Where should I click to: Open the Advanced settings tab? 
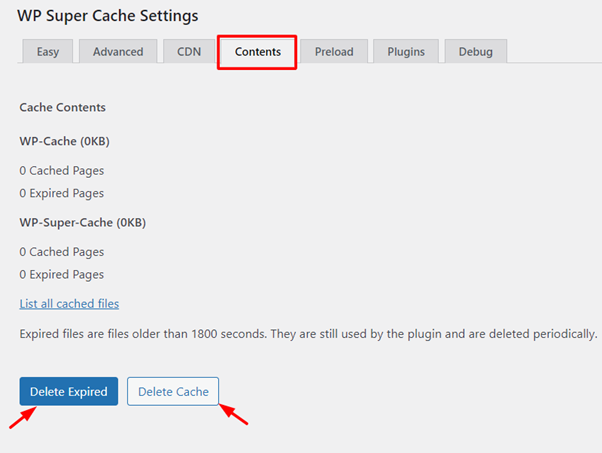pos(118,52)
